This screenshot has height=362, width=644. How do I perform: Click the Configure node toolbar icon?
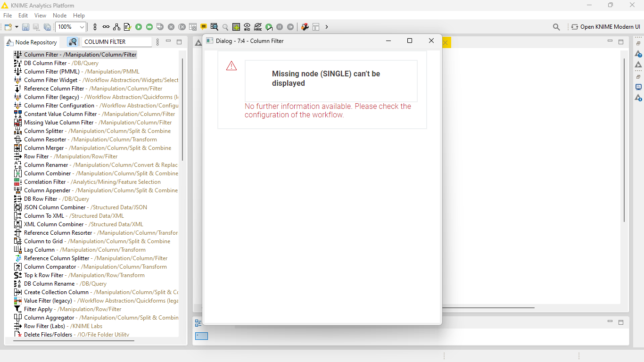pos(127,27)
